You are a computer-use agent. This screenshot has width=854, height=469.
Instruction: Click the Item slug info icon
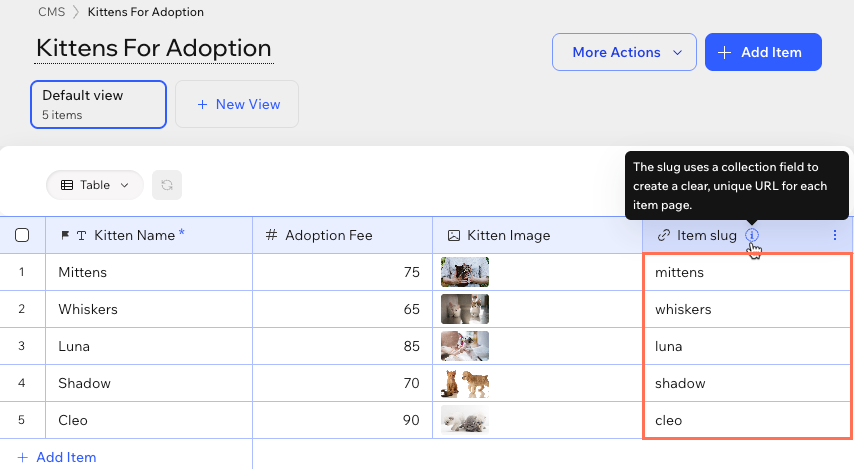pos(752,235)
